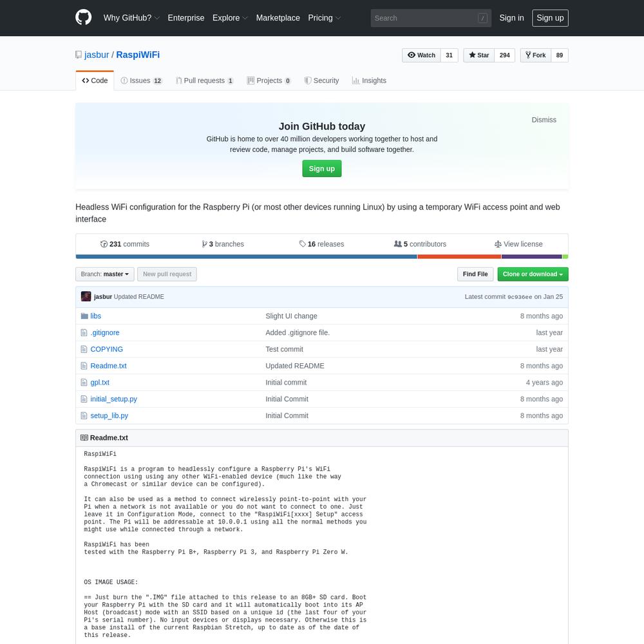View the 3 branches

coord(223,244)
